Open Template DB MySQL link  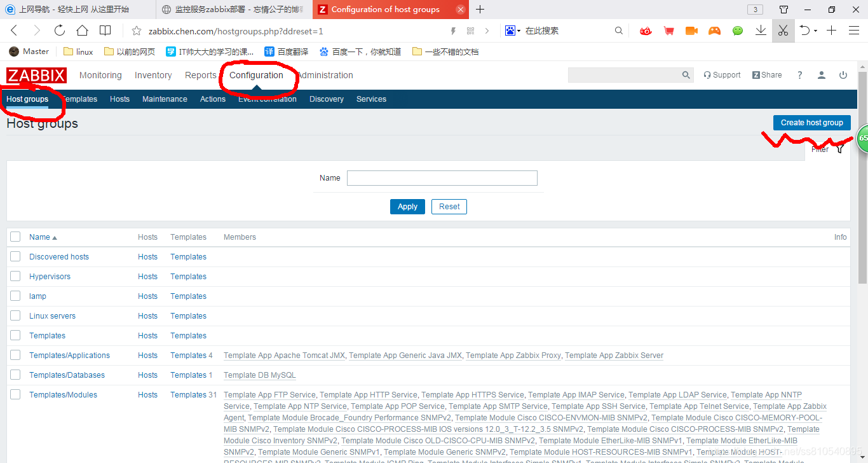click(x=260, y=375)
